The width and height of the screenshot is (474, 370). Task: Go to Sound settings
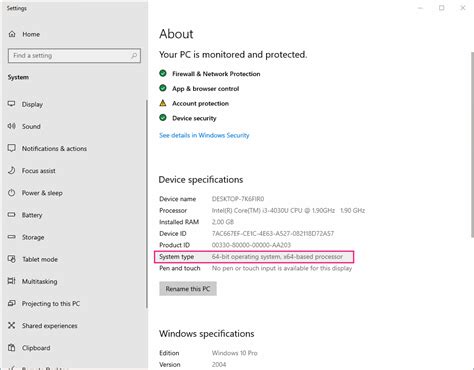point(31,126)
